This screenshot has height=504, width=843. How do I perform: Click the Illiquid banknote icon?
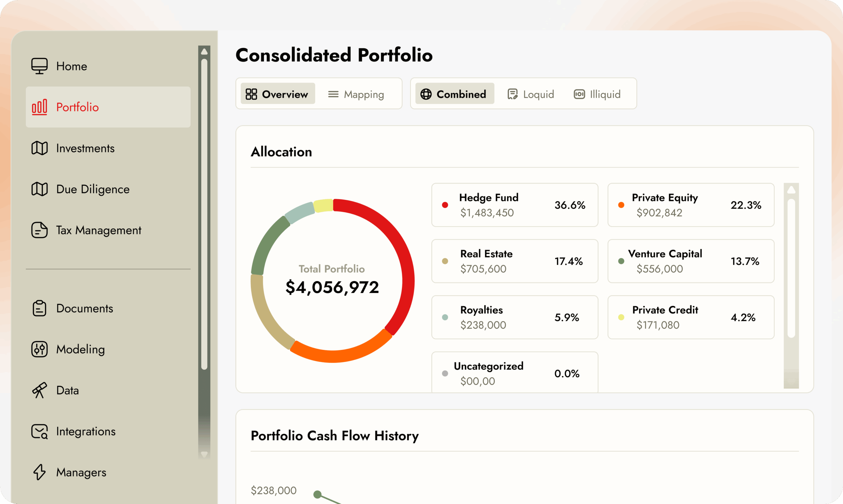coord(580,94)
